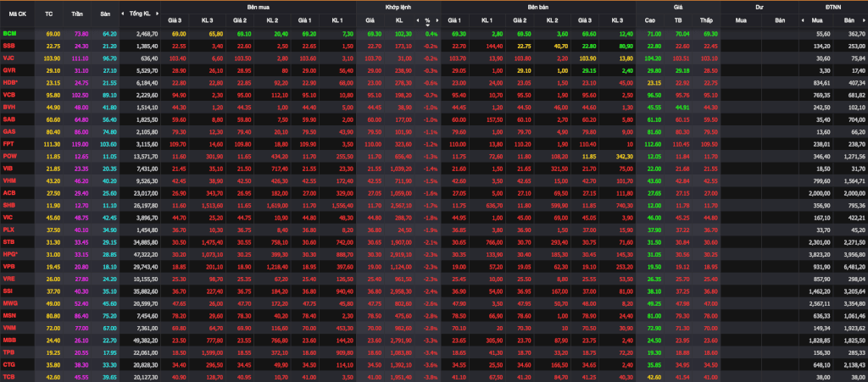
Task: Sort by the Trần column header
Action: point(77,14)
